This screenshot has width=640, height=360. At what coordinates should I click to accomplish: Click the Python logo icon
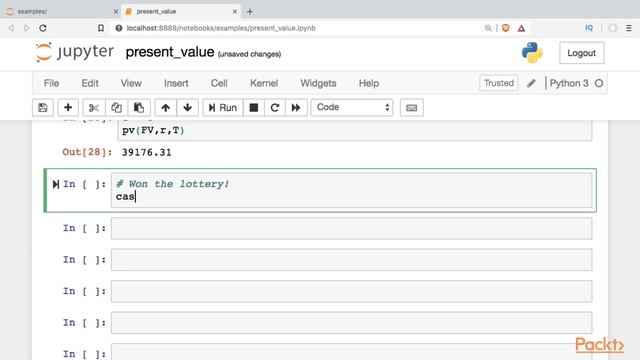point(532,53)
